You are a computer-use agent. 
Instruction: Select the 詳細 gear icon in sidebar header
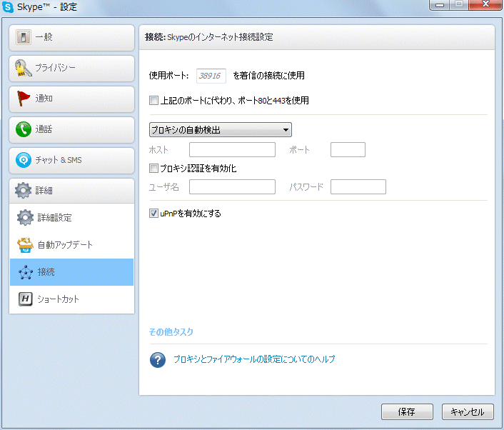coord(23,191)
